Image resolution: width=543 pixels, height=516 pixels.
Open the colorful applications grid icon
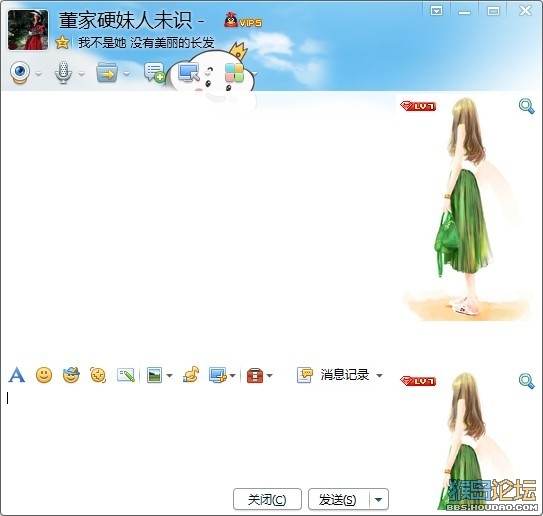point(234,72)
